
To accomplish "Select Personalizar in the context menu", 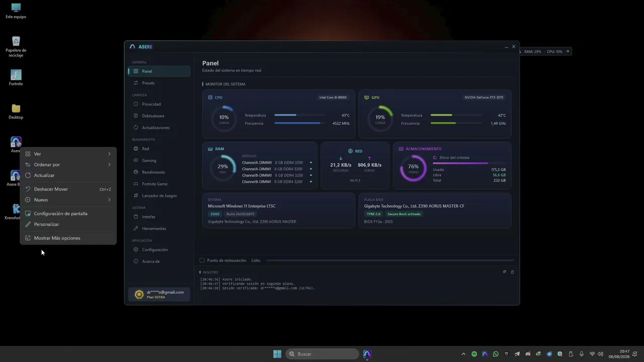I will click(68, 224).
